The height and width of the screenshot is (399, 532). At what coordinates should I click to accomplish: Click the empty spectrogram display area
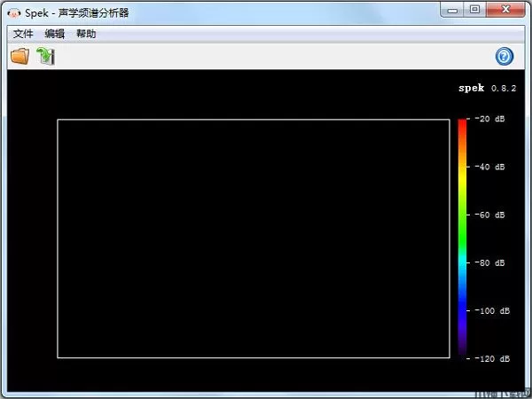254,239
